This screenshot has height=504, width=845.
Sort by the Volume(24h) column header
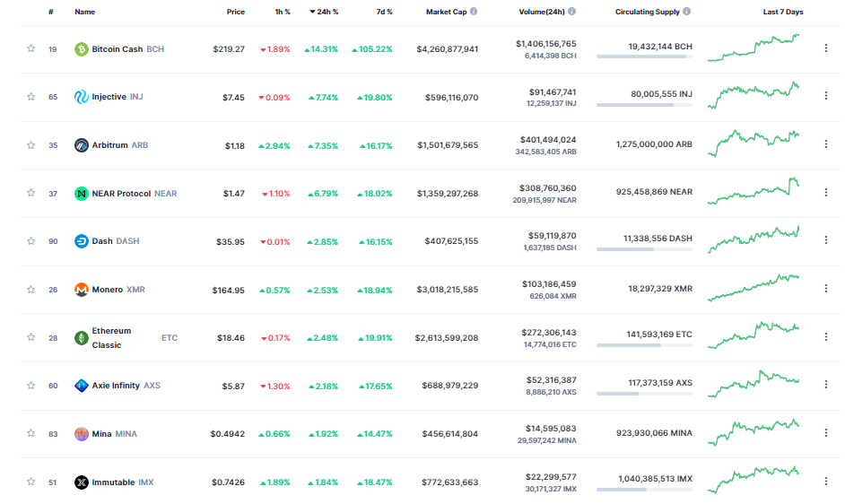coord(542,12)
